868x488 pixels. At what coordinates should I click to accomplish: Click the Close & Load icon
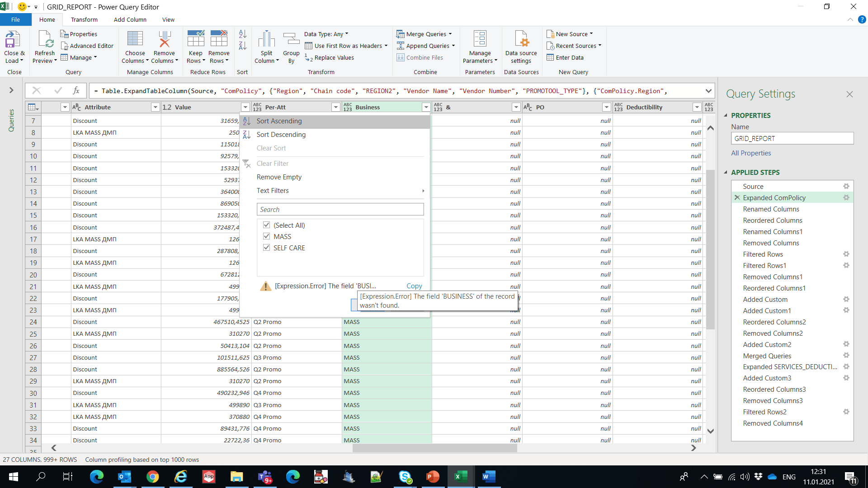(13, 41)
